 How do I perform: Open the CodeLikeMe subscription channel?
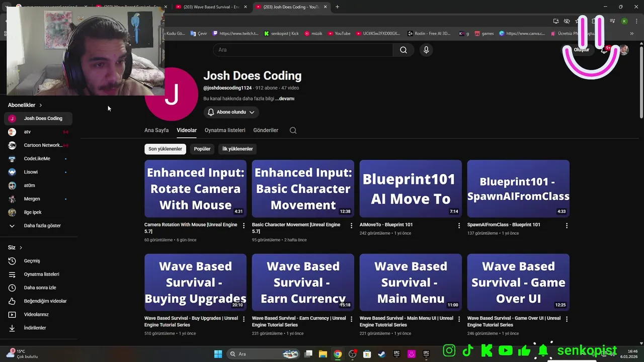tap(38, 158)
